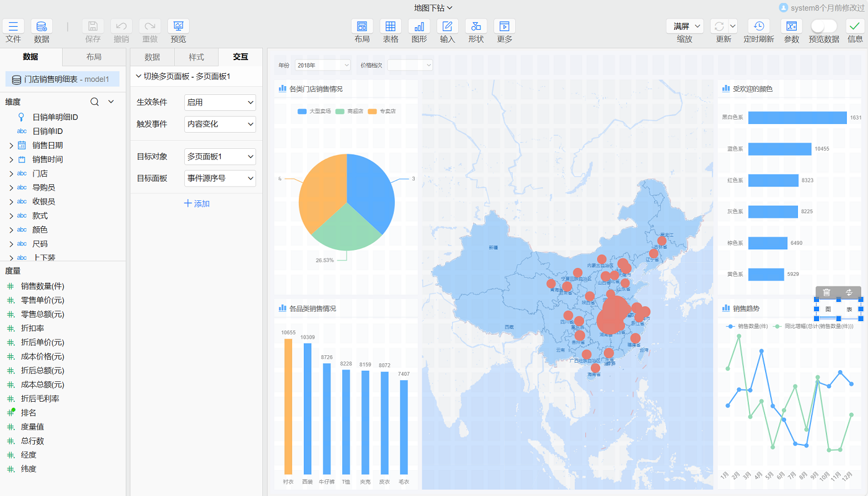Open the 图形 chart tool
The height and width of the screenshot is (496, 868).
pyautogui.click(x=419, y=26)
